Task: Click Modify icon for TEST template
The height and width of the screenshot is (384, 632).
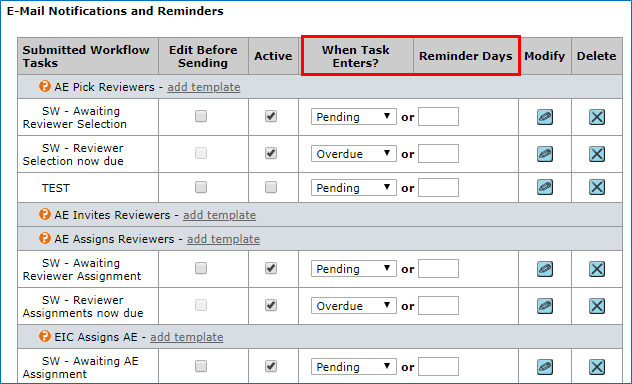Action: pos(545,187)
